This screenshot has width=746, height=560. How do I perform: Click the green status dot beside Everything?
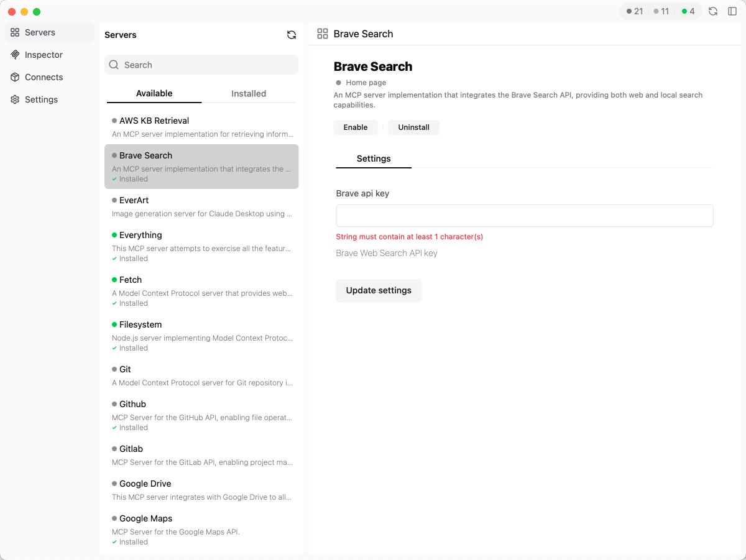coord(114,235)
